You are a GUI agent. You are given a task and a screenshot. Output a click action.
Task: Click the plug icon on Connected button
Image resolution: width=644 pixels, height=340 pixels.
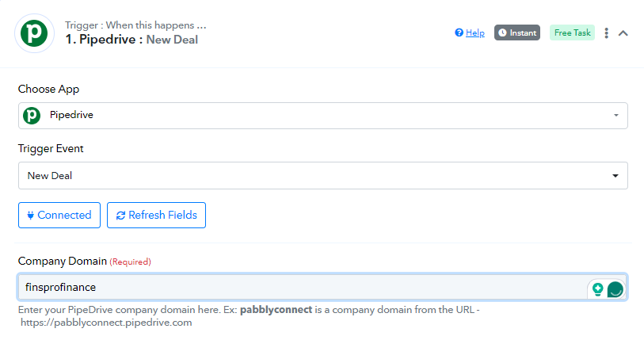(30, 215)
